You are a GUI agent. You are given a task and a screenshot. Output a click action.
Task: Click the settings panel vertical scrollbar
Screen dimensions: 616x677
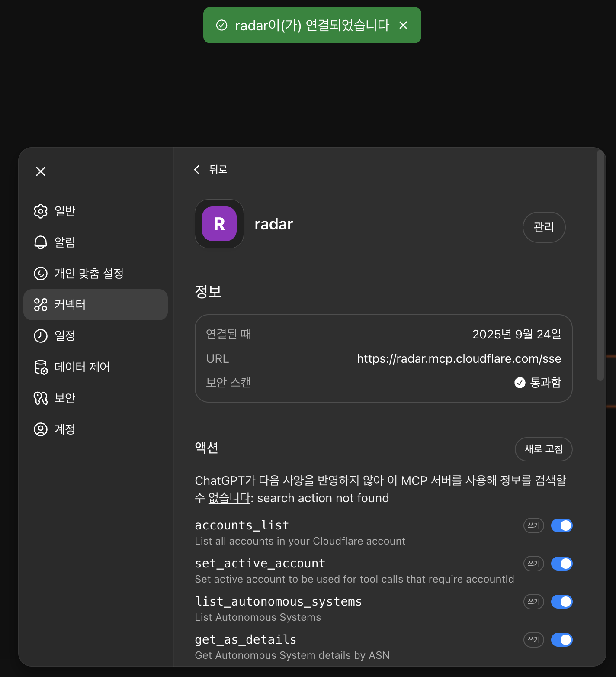tap(600, 266)
